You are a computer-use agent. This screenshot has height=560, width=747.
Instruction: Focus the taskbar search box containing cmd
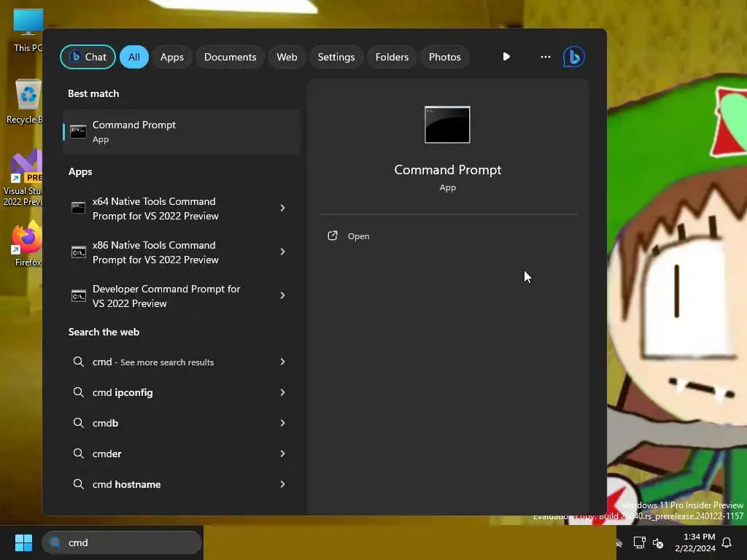[123, 542]
